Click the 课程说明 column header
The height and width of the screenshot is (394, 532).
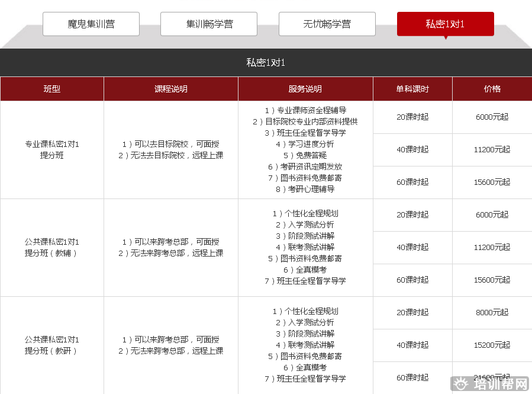click(x=171, y=89)
